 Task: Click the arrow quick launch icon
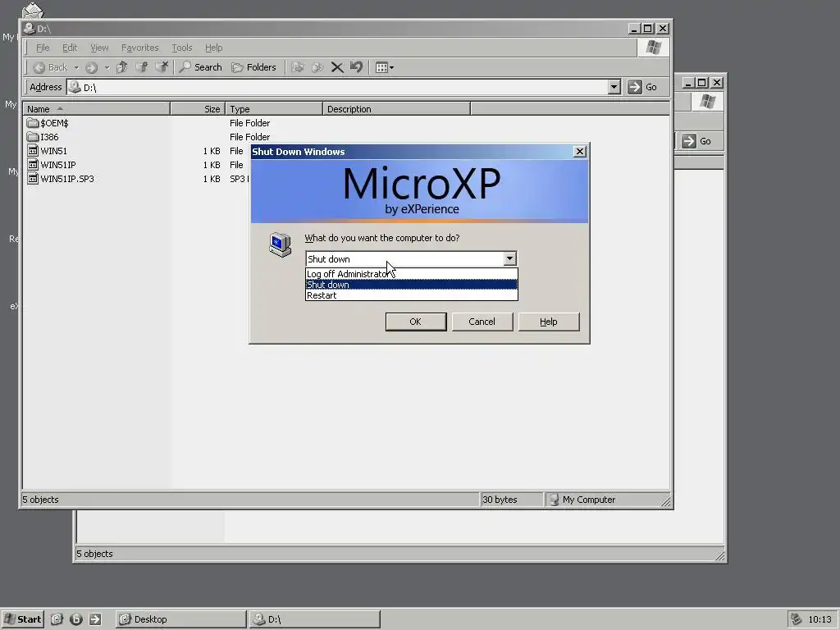point(95,619)
